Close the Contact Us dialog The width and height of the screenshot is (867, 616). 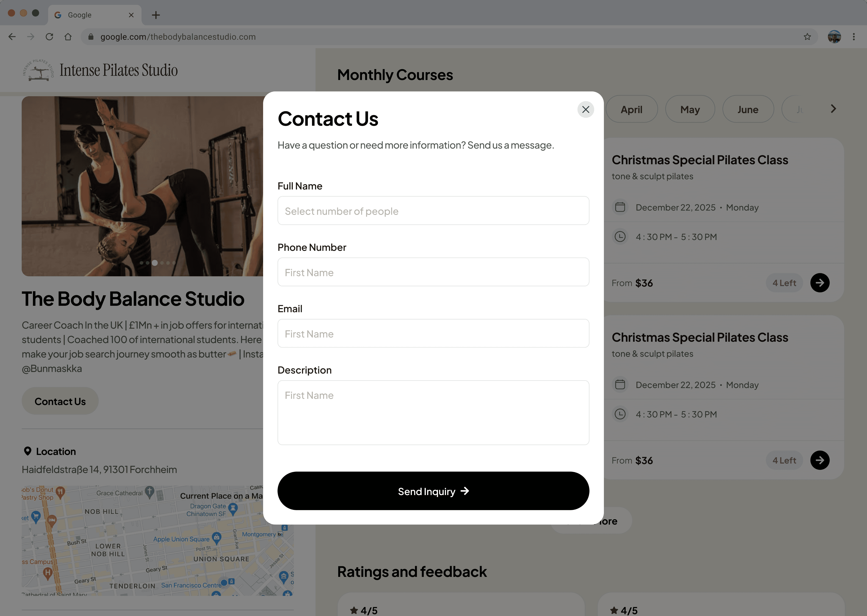pos(585,110)
